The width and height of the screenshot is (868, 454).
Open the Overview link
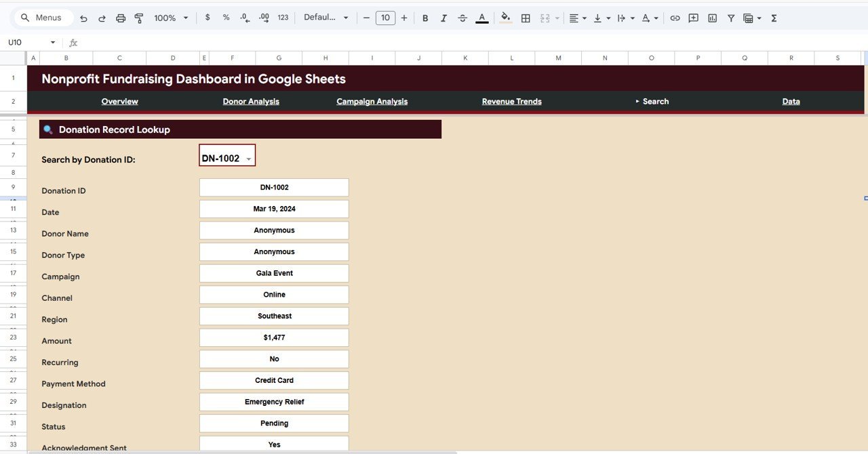(x=119, y=101)
